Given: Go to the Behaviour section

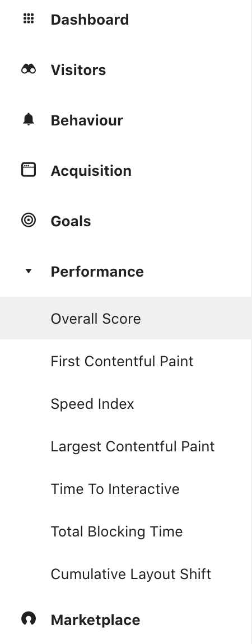Looking at the screenshot, I should [87, 120].
